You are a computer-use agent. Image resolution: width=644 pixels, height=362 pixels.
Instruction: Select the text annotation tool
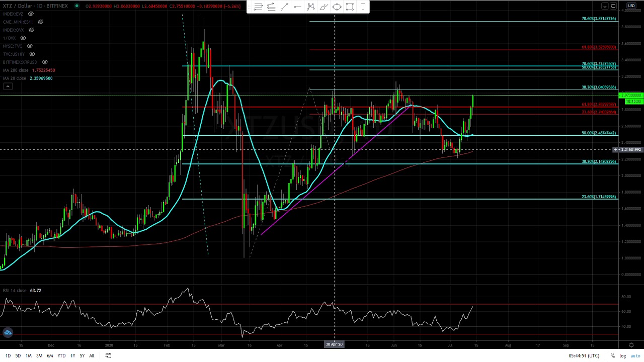(363, 7)
